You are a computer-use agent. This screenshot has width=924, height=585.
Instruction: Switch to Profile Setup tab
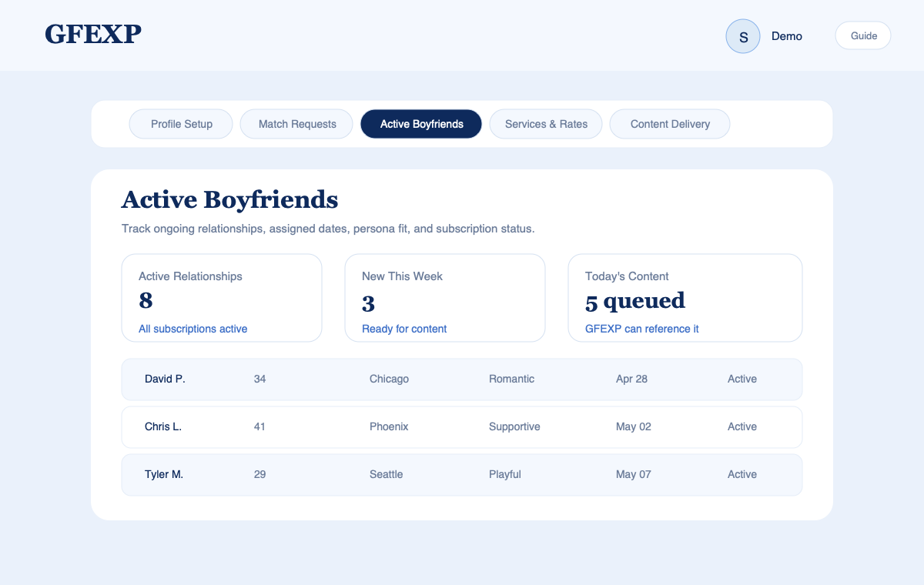pos(181,124)
